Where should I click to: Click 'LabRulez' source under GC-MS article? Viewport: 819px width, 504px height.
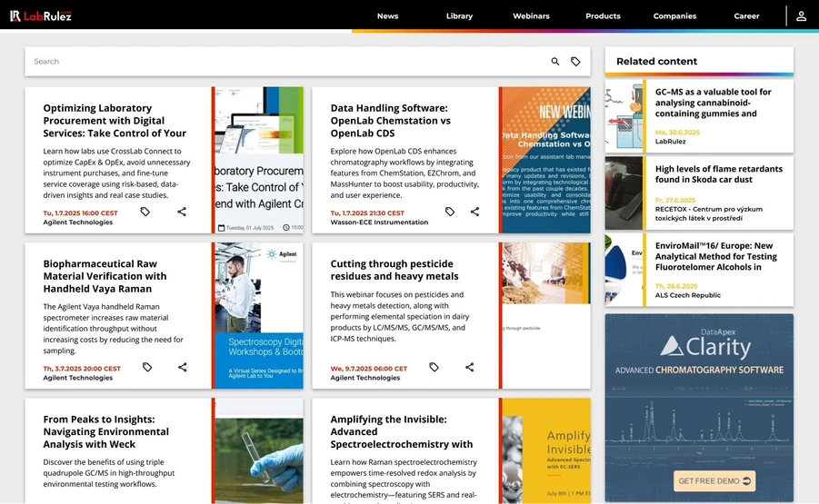click(671, 142)
